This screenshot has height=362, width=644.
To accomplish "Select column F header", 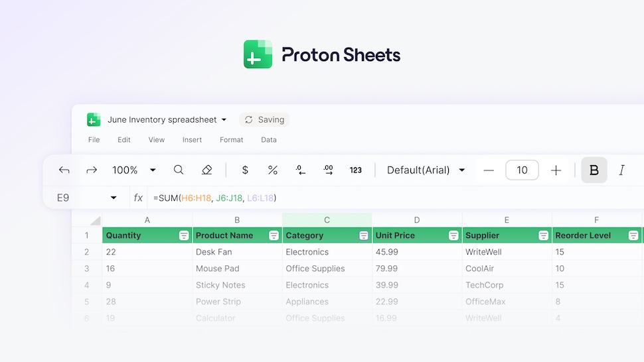I will (596, 220).
